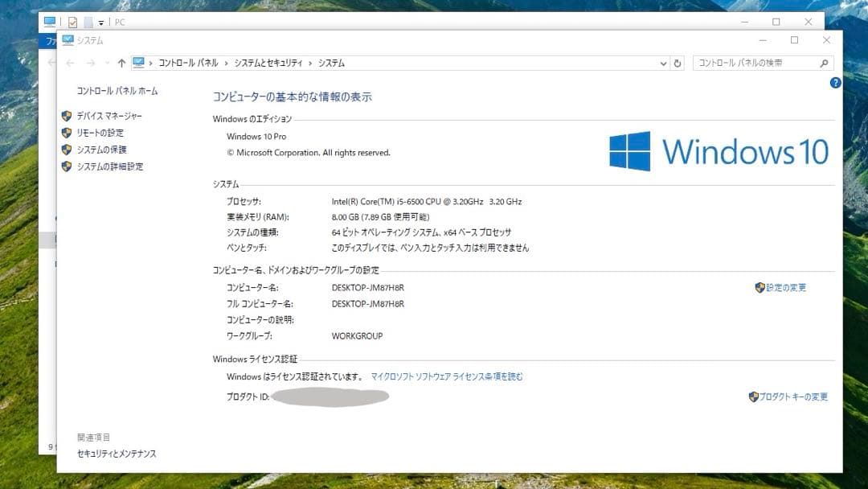Image resolution: width=868 pixels, height=489 pixels.
Task: Click the new folder icon in PC window toolbar
Action: coord(88,23)
